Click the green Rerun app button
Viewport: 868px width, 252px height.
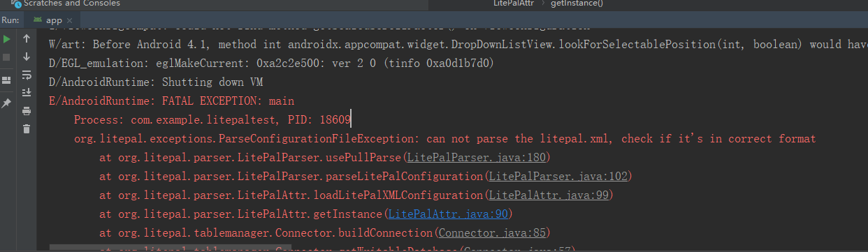tap(6, 39)
